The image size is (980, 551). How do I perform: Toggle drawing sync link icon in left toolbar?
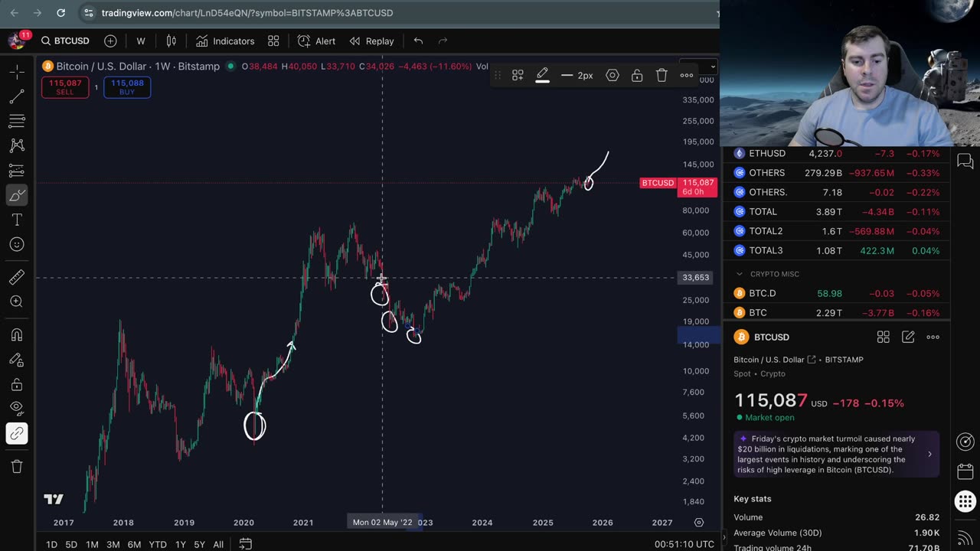coord(17,434)
